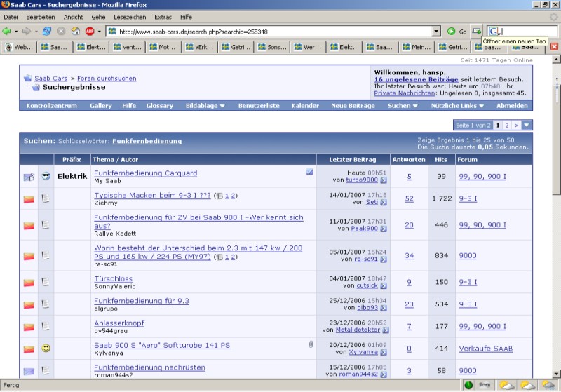Show 52 replies for Typische Macken thread
The image size is (561, 392).
pyautogui.click(x=409, y=198)
